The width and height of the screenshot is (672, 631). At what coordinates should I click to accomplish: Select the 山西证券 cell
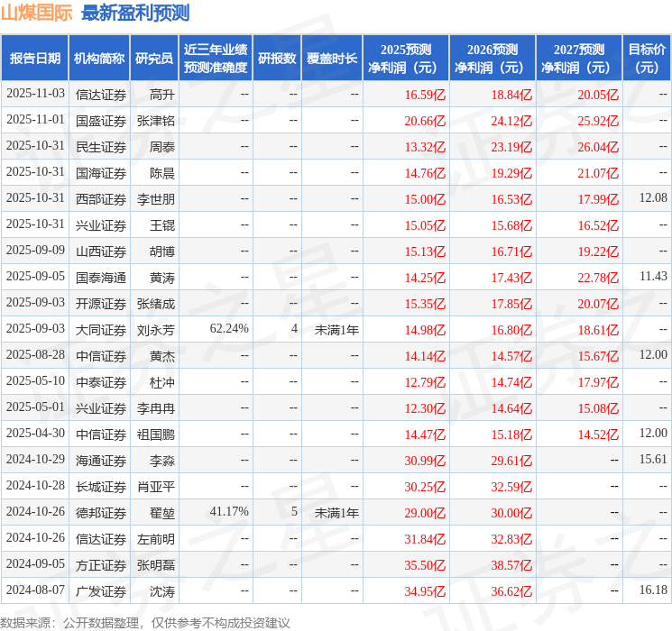tap(101, 251)
